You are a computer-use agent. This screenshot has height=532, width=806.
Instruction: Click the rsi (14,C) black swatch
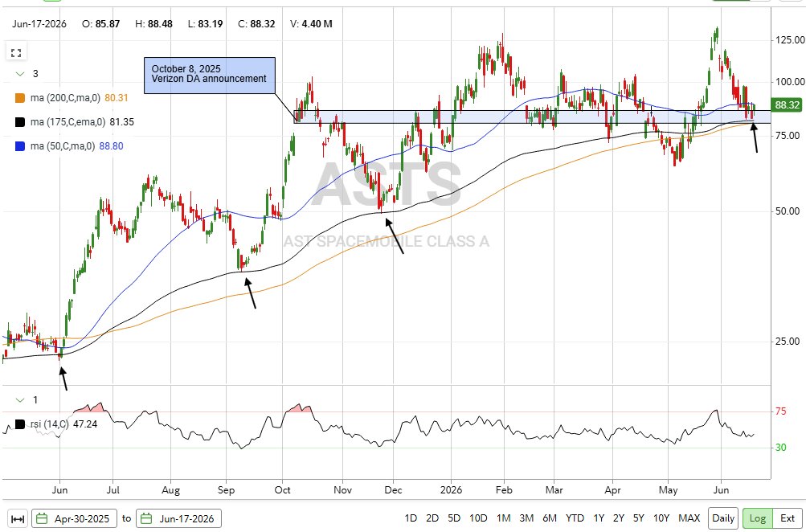[20, 424]
